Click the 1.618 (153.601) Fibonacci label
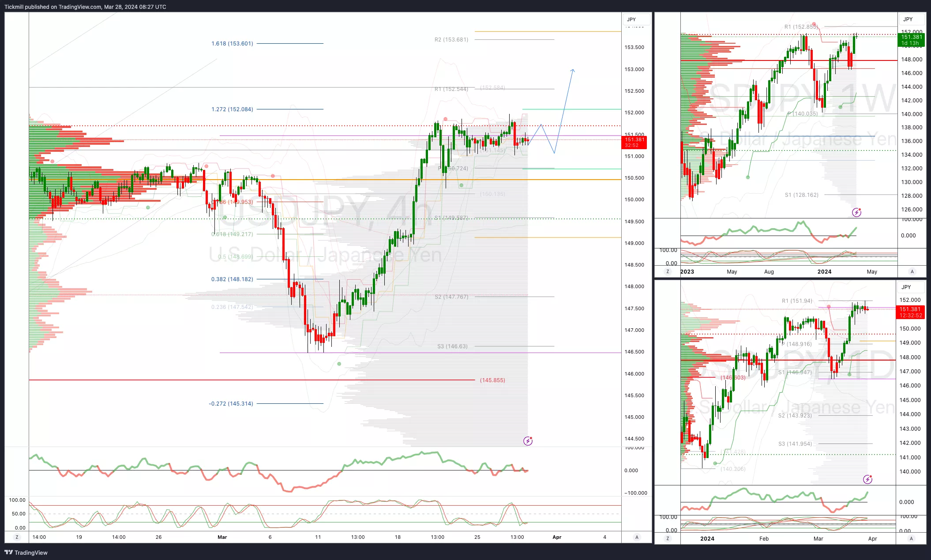This screenshot has height=560, width=931. pyautogui.click(x=232, y=44)
